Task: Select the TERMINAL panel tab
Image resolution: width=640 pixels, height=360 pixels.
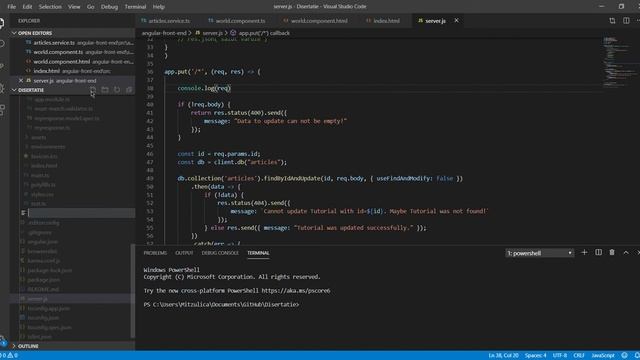Action: click(258, 253)
